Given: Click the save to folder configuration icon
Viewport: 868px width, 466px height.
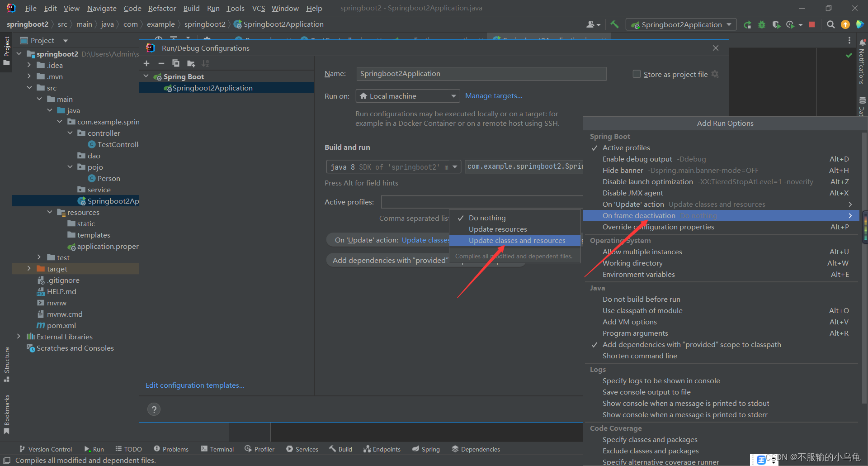Looking at the screenshot, I should point(191,63).
